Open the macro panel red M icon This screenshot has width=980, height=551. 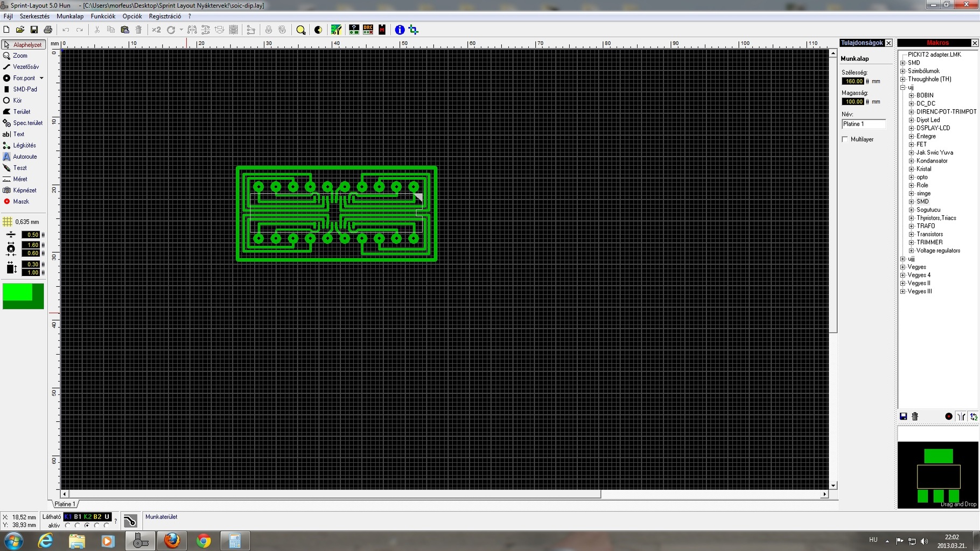(382, 30)
